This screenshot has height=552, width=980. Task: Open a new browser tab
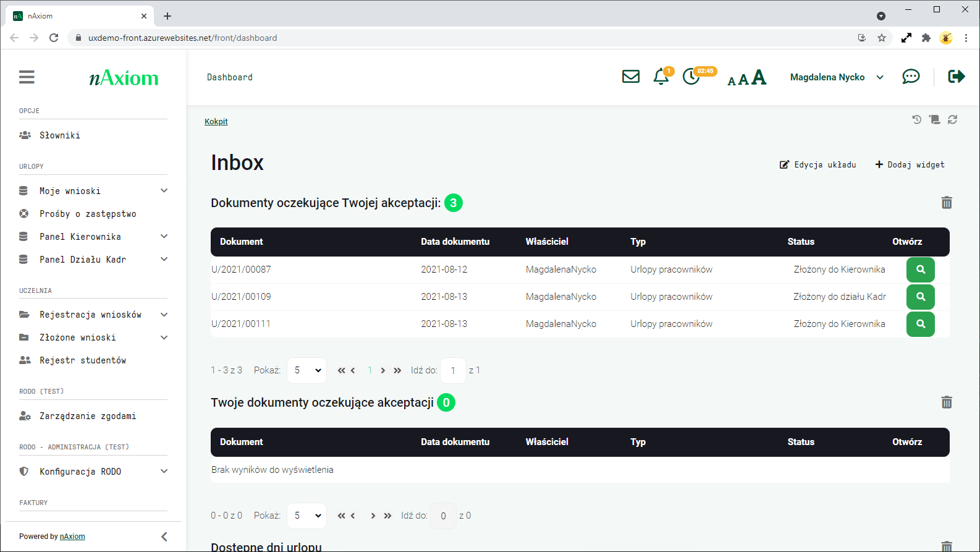[x=167, y=16]
